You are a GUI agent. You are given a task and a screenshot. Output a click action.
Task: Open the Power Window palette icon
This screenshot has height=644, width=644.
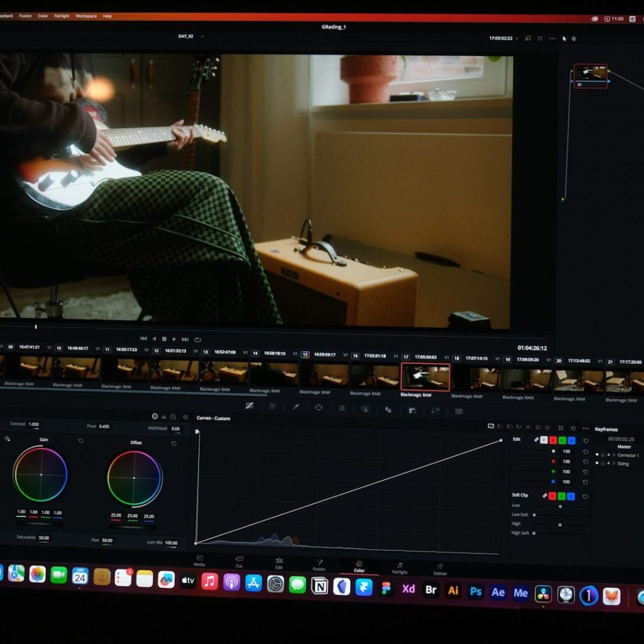(x=319, y=407)
